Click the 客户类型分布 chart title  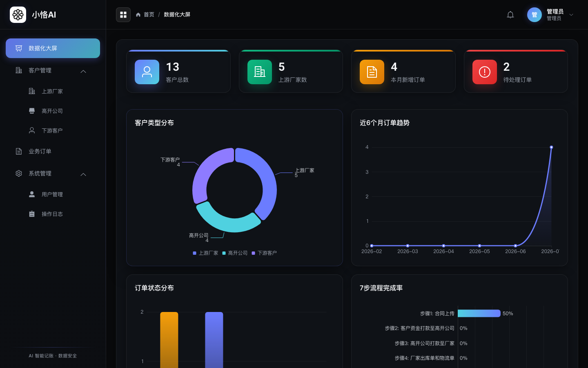[154, 123]
